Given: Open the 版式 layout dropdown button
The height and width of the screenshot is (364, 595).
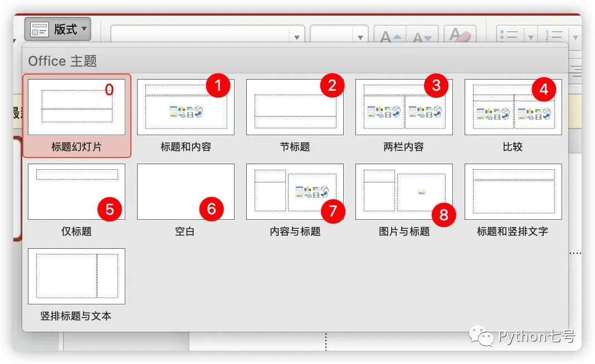Looking at the screenshot, I should tap(58, 29).
